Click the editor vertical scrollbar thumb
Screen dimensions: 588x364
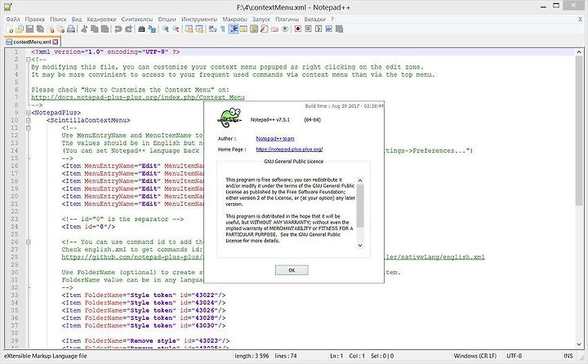pos(579,131)
